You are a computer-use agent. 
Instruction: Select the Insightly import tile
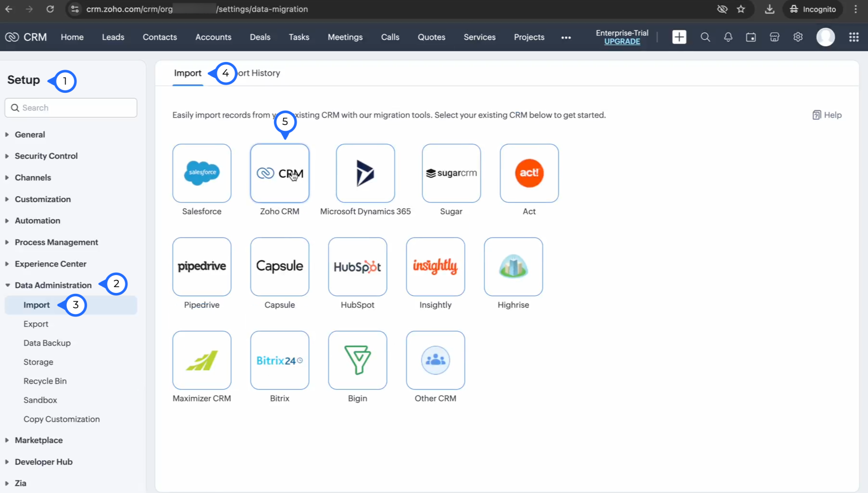(436, 266)
